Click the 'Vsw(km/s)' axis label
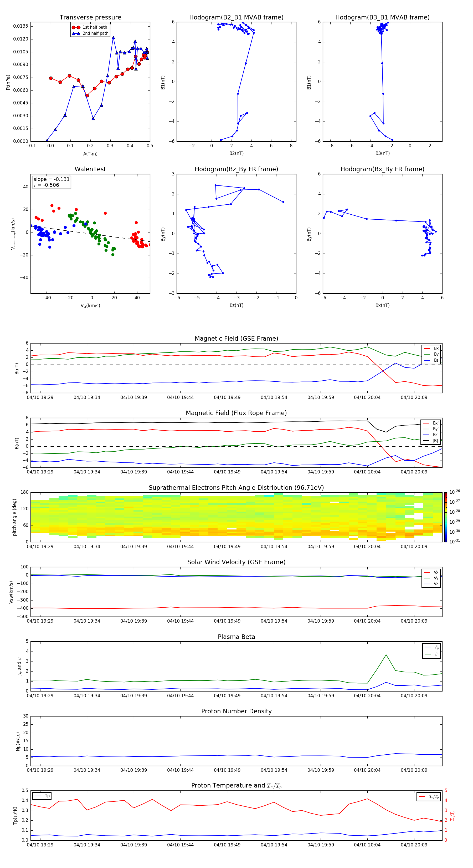 11,592
